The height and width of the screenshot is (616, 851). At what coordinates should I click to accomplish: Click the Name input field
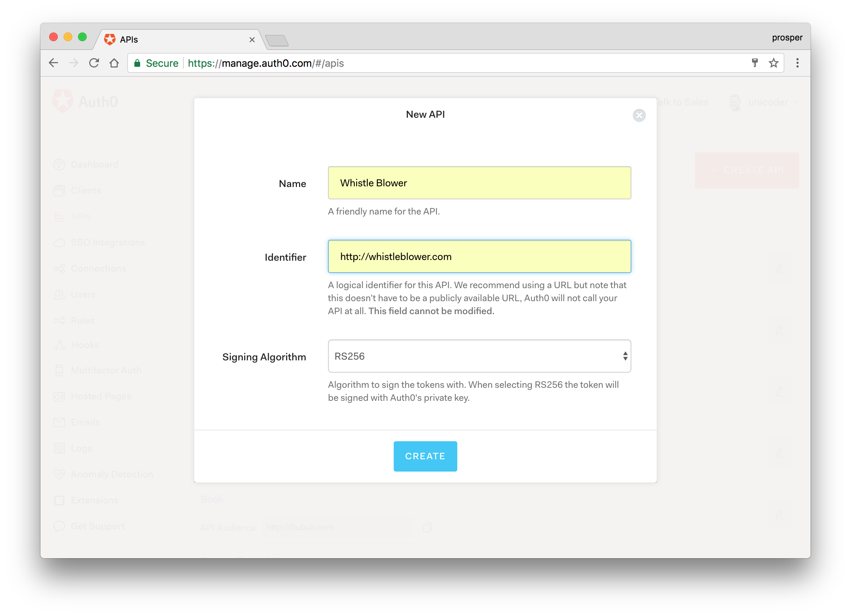[x=480, y=183]
